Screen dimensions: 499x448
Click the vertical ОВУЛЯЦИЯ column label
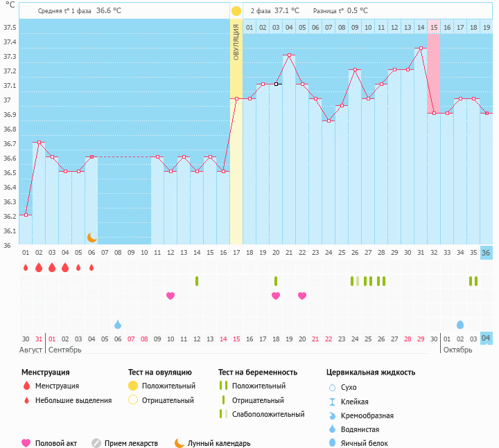pyautogui.click(x=236, y=42)
